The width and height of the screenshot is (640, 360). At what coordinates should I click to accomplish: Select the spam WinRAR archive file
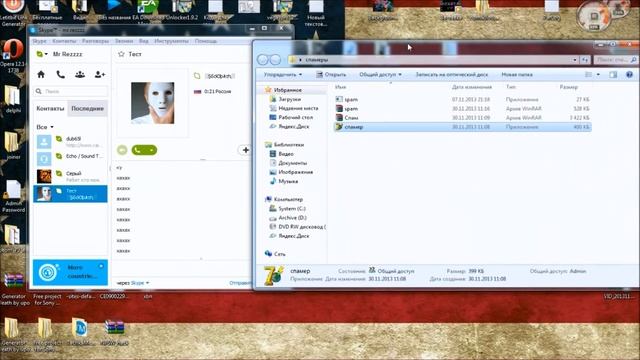(462, 109)
